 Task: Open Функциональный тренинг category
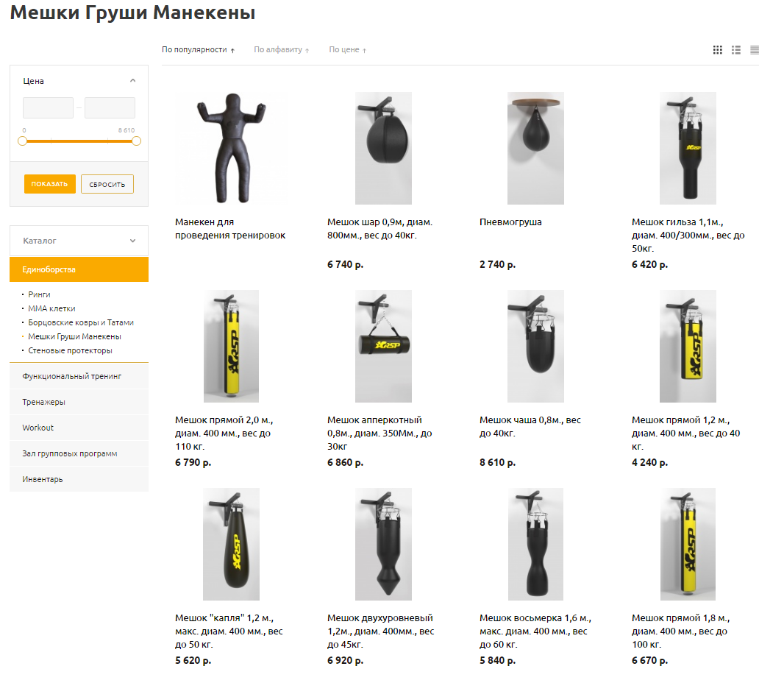coord(79,376)
